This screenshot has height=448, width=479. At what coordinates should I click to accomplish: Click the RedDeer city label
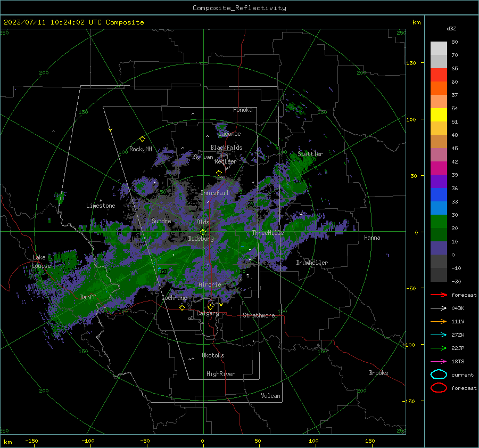226,161
